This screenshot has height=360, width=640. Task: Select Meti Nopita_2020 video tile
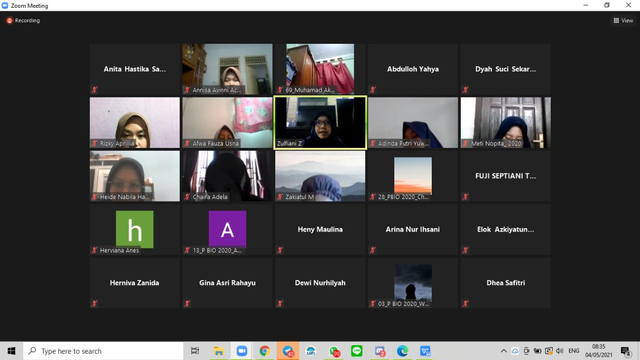click(x=506, y=122)
